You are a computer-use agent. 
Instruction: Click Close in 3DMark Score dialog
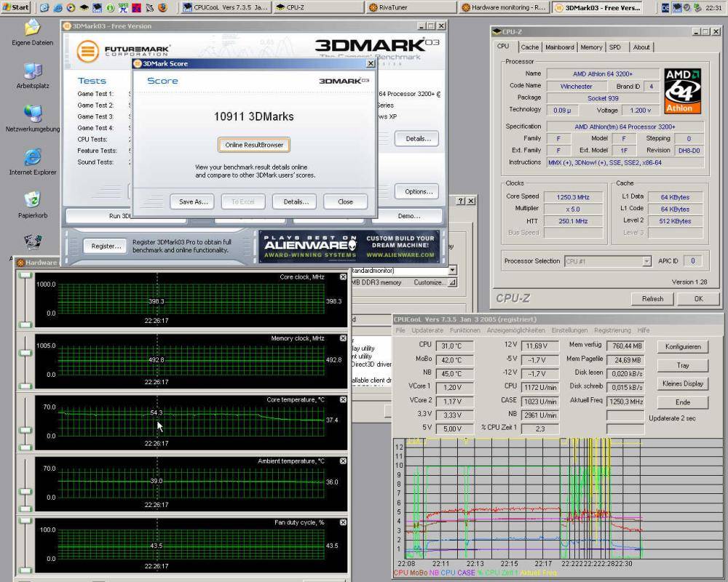[x=345, y=202]
